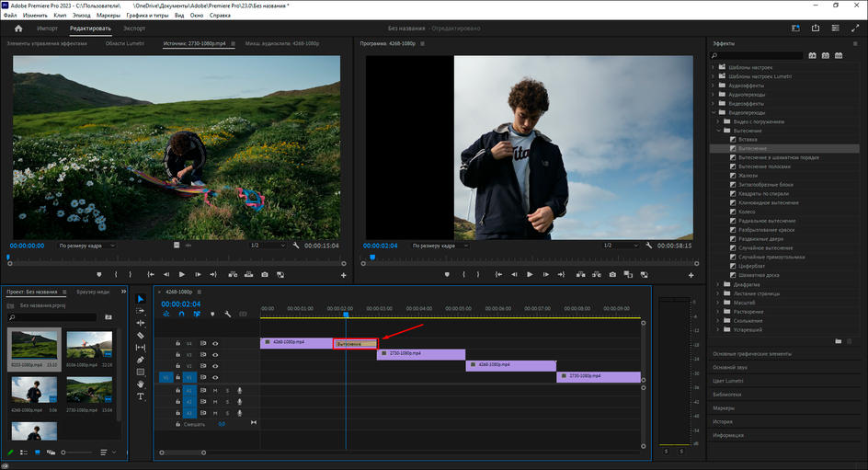The height and width of the screenshot is (470, 868).
Task: Open the Файл menu
Action: click(x=10, y=16)
